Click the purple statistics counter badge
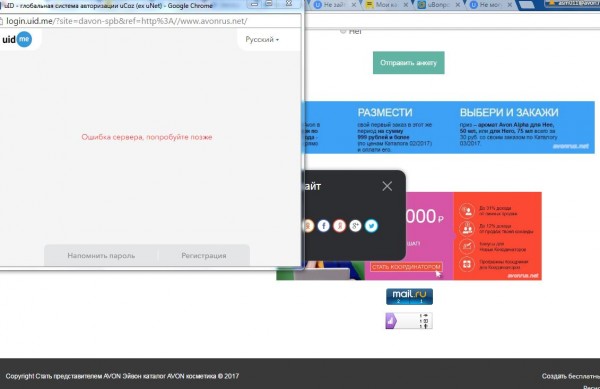 point(409,321)
